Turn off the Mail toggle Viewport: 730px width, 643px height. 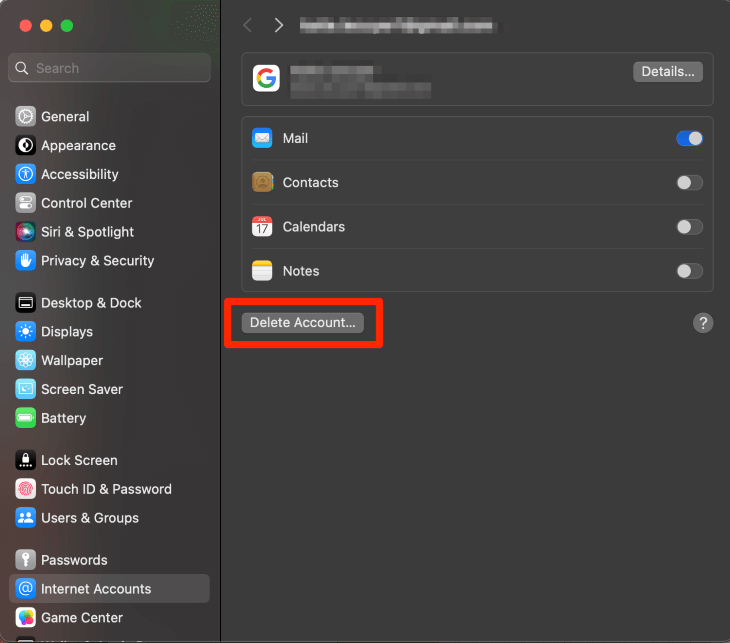pos(689,138)
